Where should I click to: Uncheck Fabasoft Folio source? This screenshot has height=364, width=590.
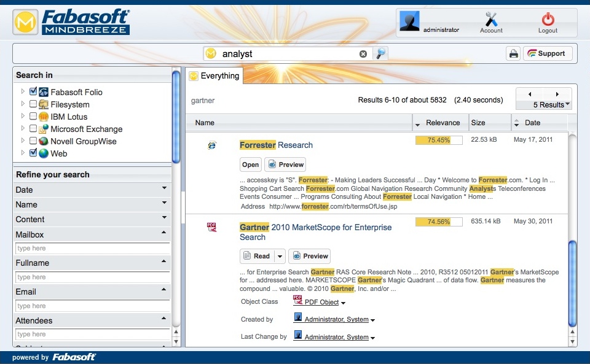33,91
